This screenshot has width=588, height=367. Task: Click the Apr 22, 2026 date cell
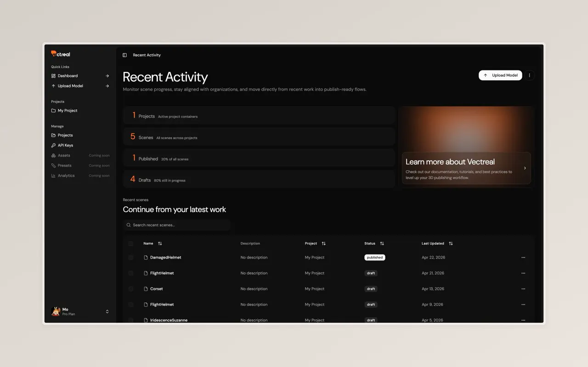click(x=433, y=258)
